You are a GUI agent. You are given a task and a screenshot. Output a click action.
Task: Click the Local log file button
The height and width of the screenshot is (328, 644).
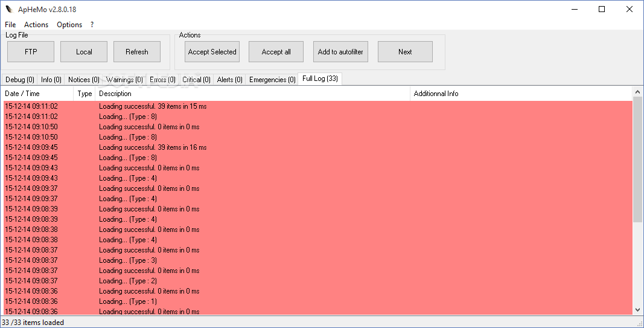[84, 52]
